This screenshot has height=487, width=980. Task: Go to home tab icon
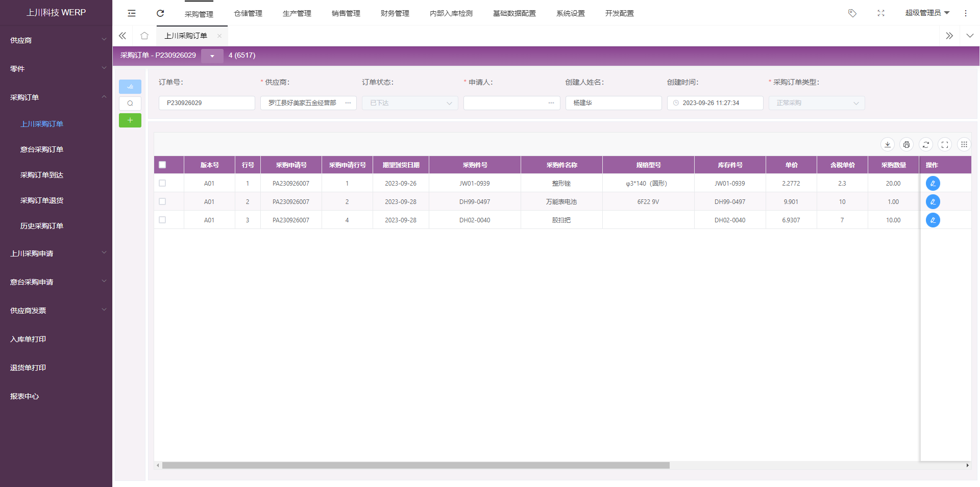(x=144, y=36)
